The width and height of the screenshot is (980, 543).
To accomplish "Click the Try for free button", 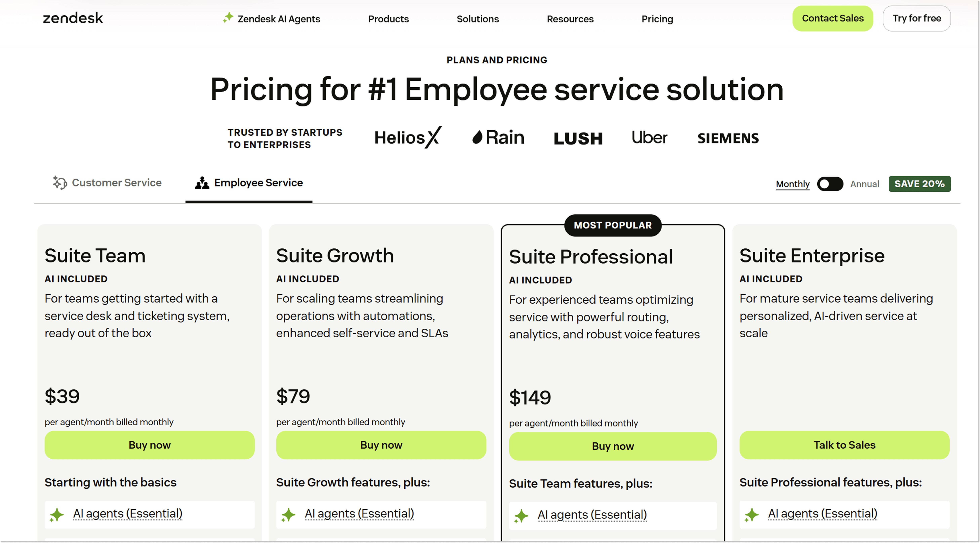I will coord(917,18).
